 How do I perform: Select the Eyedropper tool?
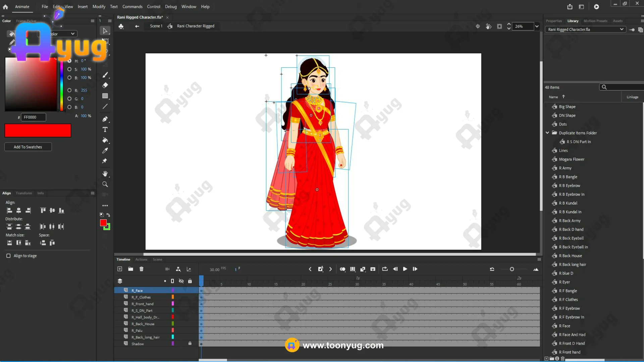pyautogui.click(x=105, y=150)
